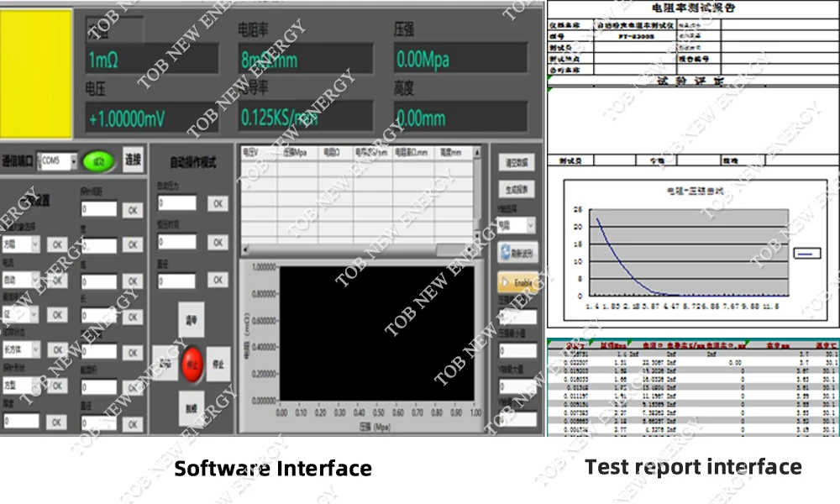Click the 宽 width input field
Image resolution: width=840 pixels, height=504 pixels.
coord(99,245)
